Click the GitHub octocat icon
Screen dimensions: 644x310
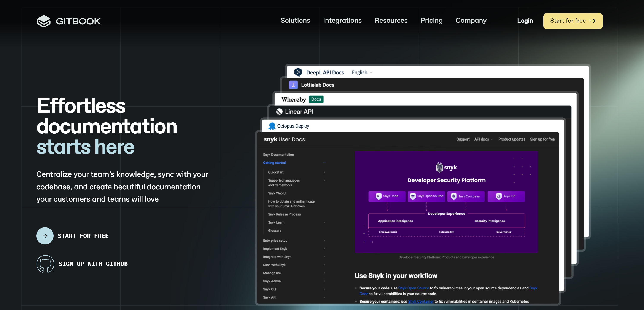pos(45,264)
